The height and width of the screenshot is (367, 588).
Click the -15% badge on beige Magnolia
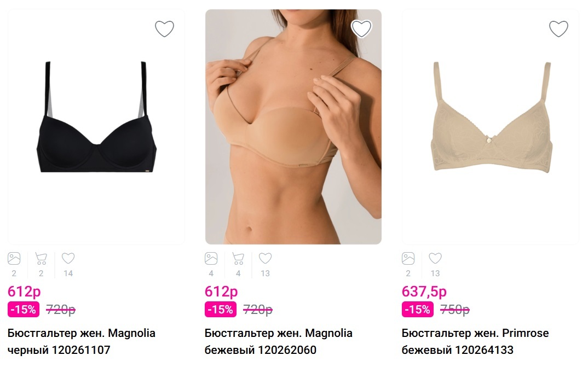[221, 310]
